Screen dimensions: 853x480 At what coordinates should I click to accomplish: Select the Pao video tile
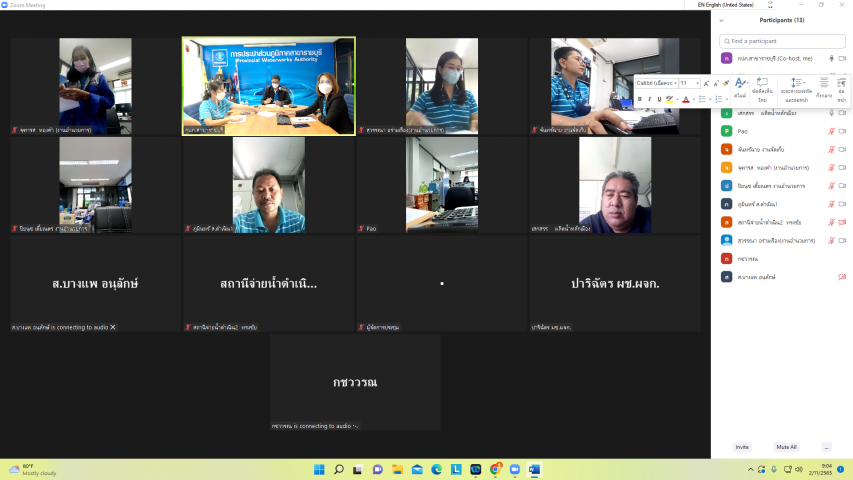[x=442, y=184]
